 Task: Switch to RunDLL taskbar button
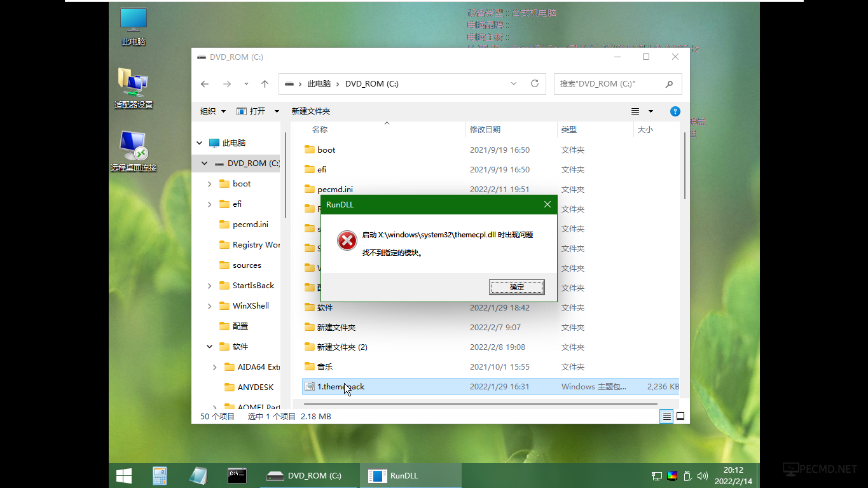click(x=411, y=476)
